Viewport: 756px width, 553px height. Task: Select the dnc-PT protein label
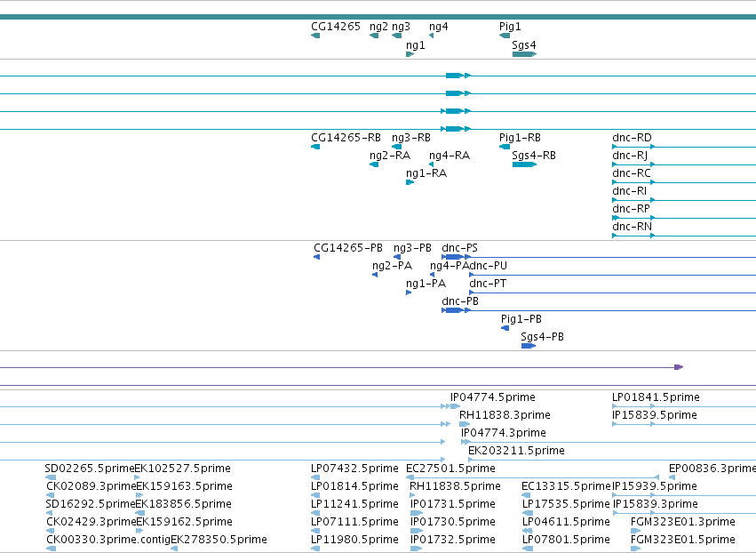[488, 284]
